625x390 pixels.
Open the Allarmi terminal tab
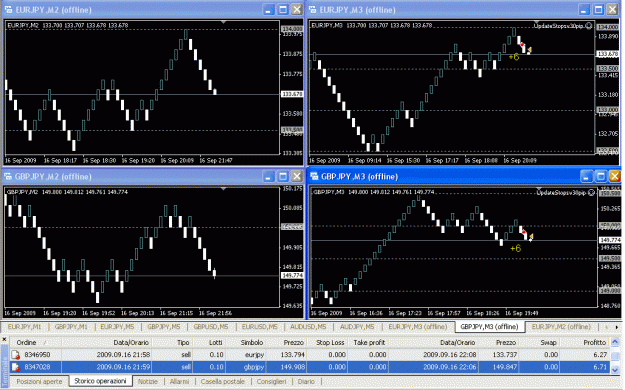(x=179, y=382)
